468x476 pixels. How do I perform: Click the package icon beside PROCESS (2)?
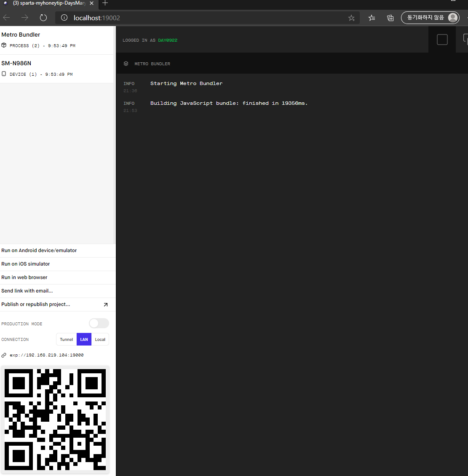pos(4,45)
